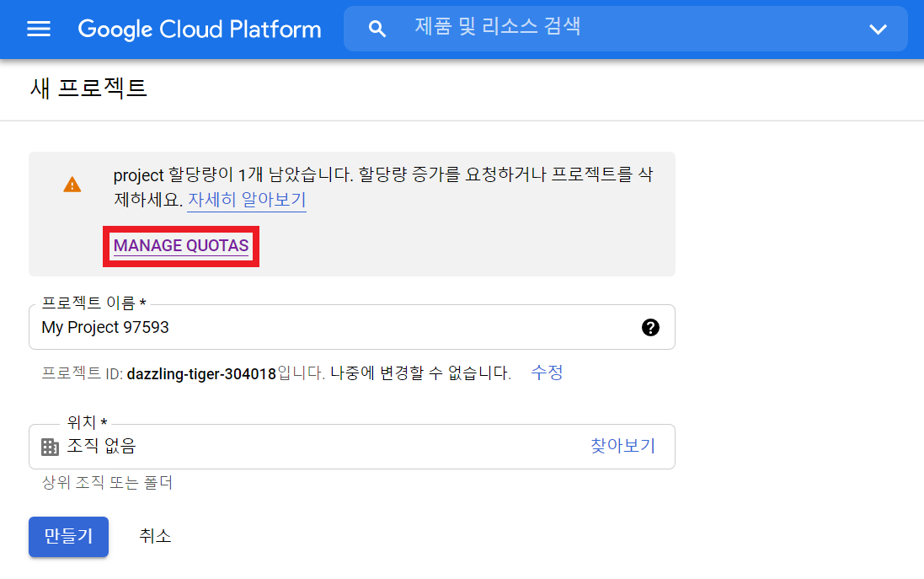Open the hamburger navigation menu

[x=39, y=29]
